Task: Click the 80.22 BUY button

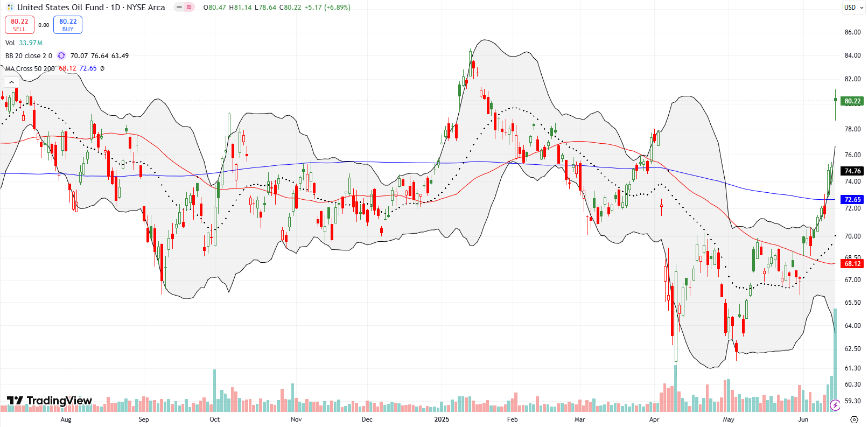Action: 68,25
